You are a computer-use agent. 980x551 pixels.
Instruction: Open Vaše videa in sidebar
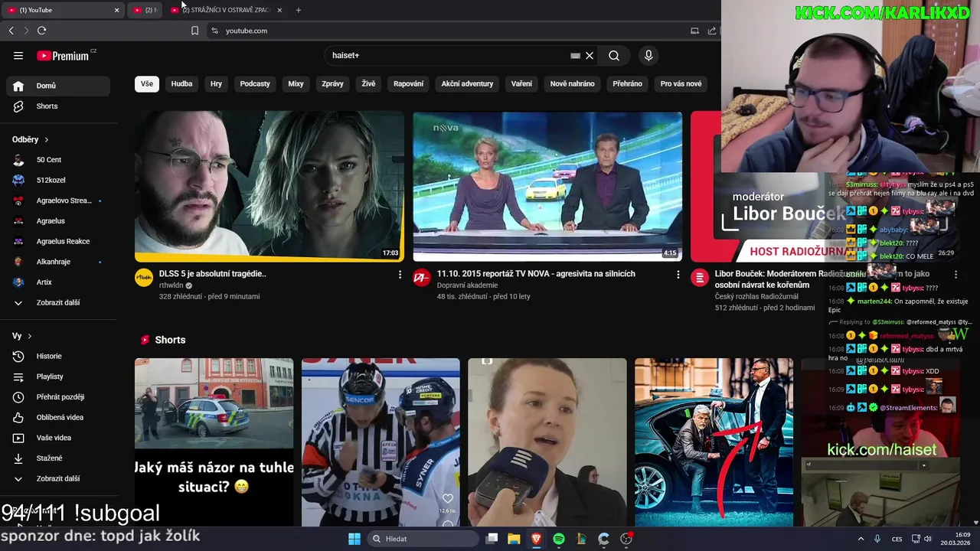click(58, 438)
